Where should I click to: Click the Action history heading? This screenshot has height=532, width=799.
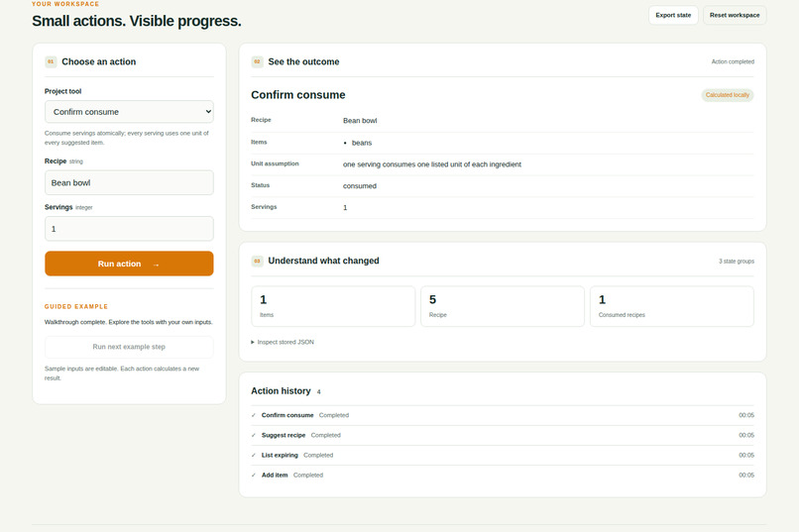[x=281, y=391]
